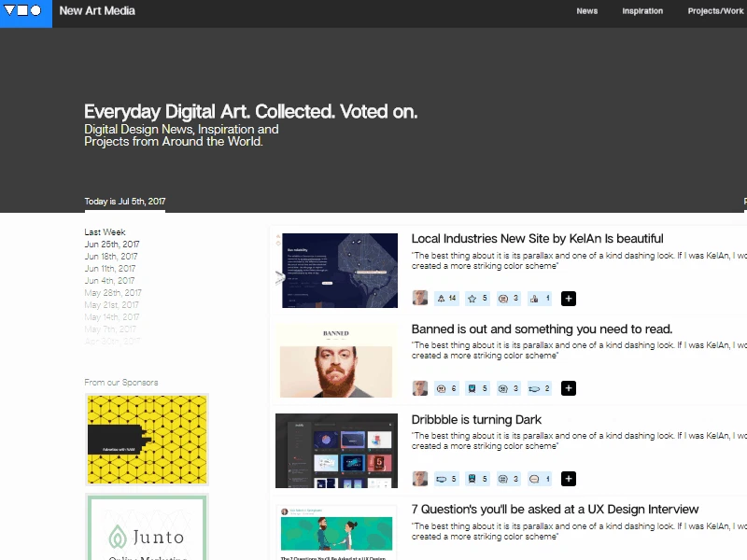Viewport: 747px width, 560px height.
Task: Vote train reaction (5) on Dribbble post
Action: pyautogui.click(x=478, y=479)
